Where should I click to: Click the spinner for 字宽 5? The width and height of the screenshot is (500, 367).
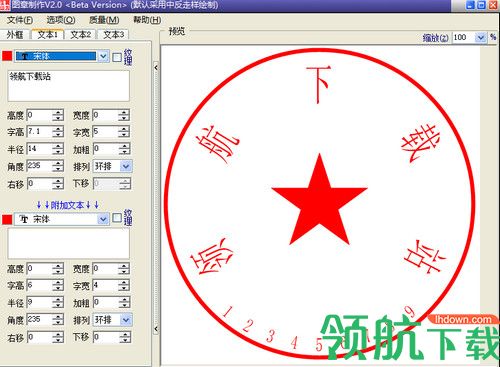[x=124, y=132]
